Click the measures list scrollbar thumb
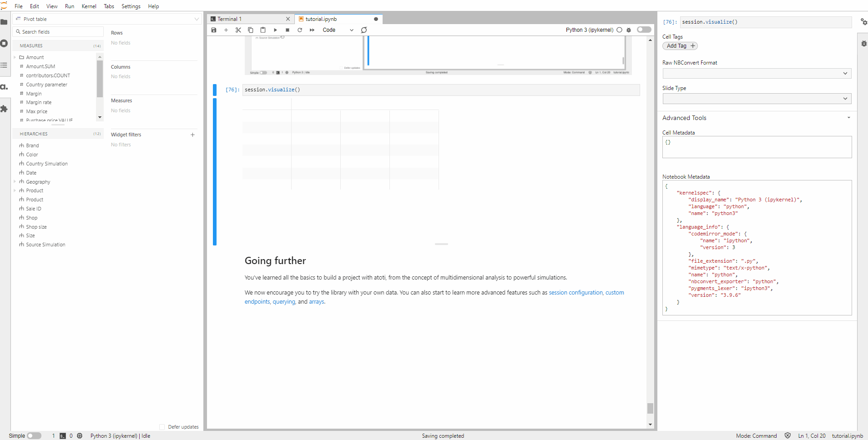The width and height of the screenshot is (868, 440). coord(100,79)
